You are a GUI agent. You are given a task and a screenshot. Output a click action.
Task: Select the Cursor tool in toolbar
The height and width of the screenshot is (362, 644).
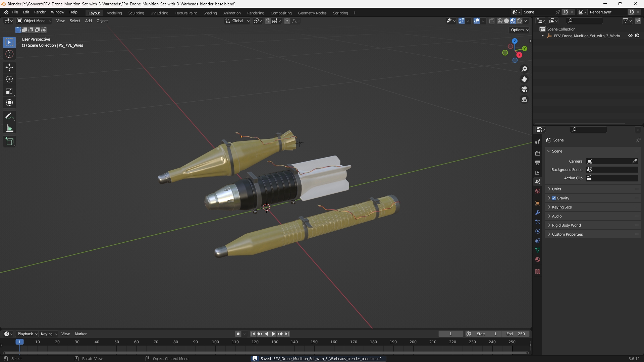click(x=9, y=54)
